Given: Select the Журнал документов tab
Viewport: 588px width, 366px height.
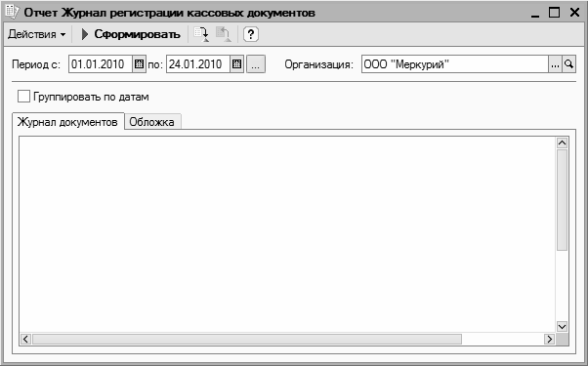Looking at the screenshot, I should coord(67,121).
